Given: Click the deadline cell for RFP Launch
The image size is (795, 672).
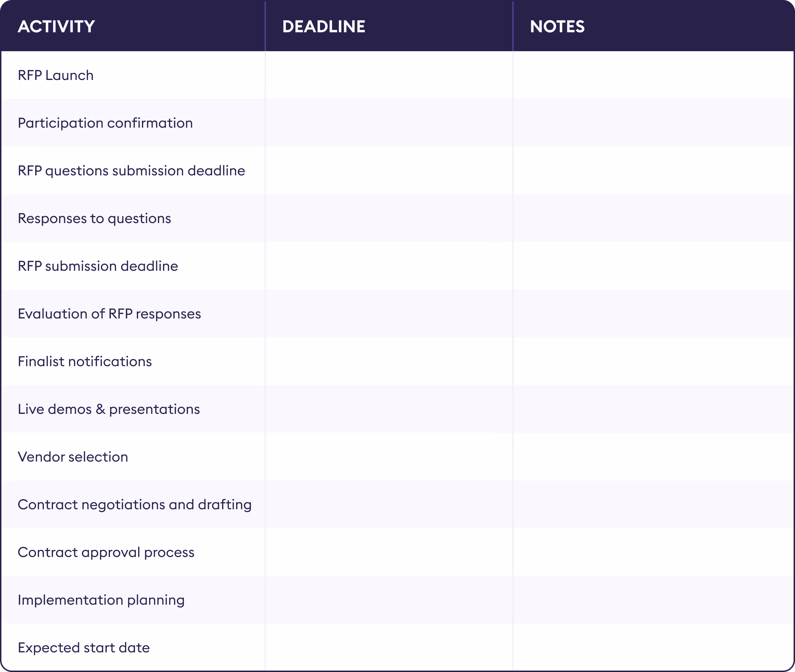Looking at the screenshot, I should (x=389, y=75).
